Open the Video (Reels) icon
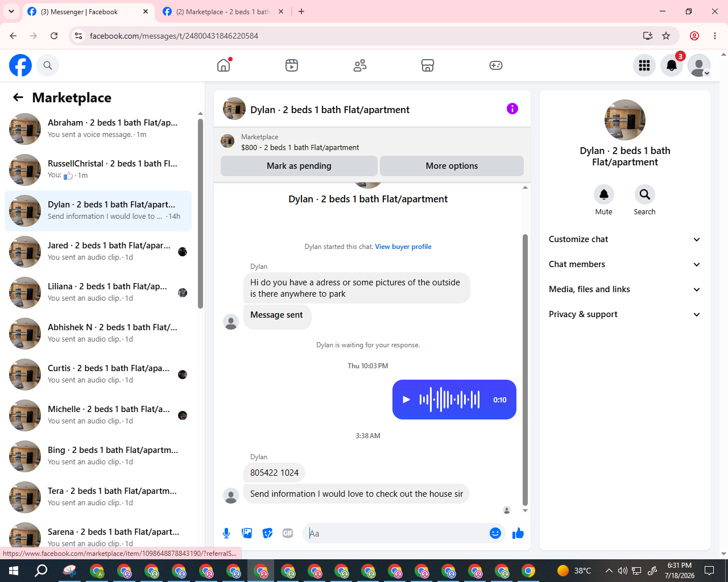The width and height of the screenshot is (728, 582). tap(292, 65)
